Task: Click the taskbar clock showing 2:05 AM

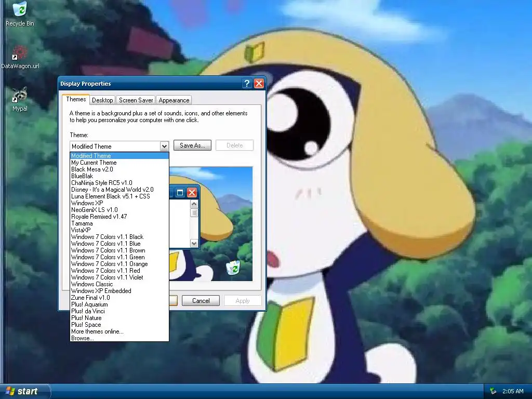Action: (x=513, y=391)
